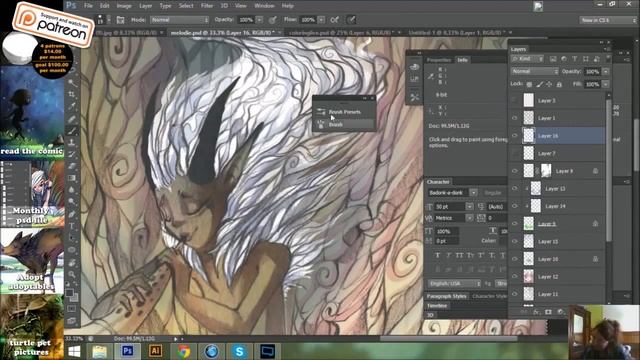The width and height of the screenshot is (640, 360).
Task: Open the layer Opacity arrow in Layers panel
Action: (606, 71)
